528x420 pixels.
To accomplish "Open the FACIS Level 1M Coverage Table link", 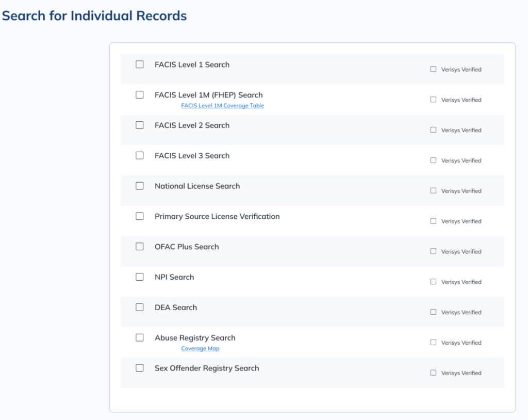I will [x=222, y=106].
